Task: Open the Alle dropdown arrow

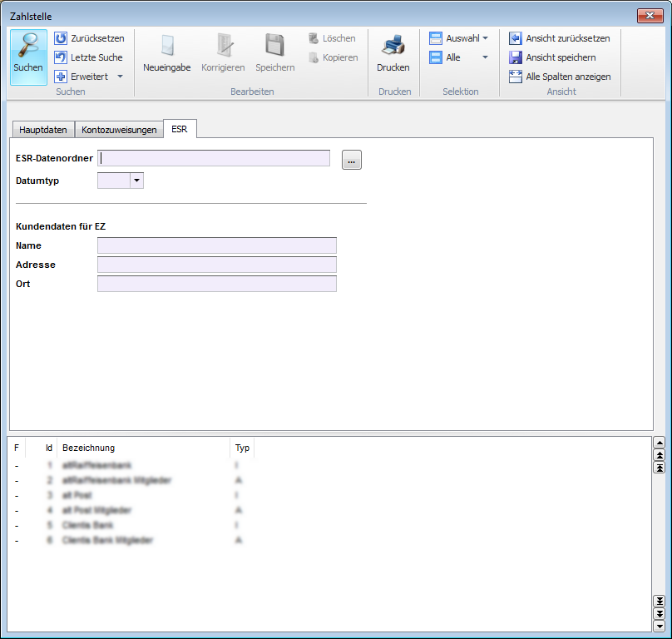Action: pyautogui.click(x=485, y=57)
